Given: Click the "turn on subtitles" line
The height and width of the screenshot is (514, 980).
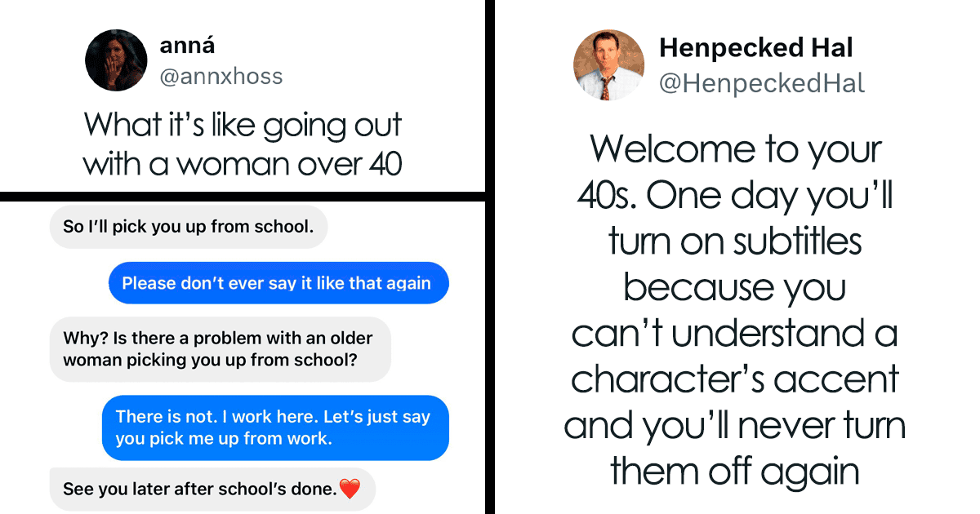Looking at the screenshot, I should point(735,242).
